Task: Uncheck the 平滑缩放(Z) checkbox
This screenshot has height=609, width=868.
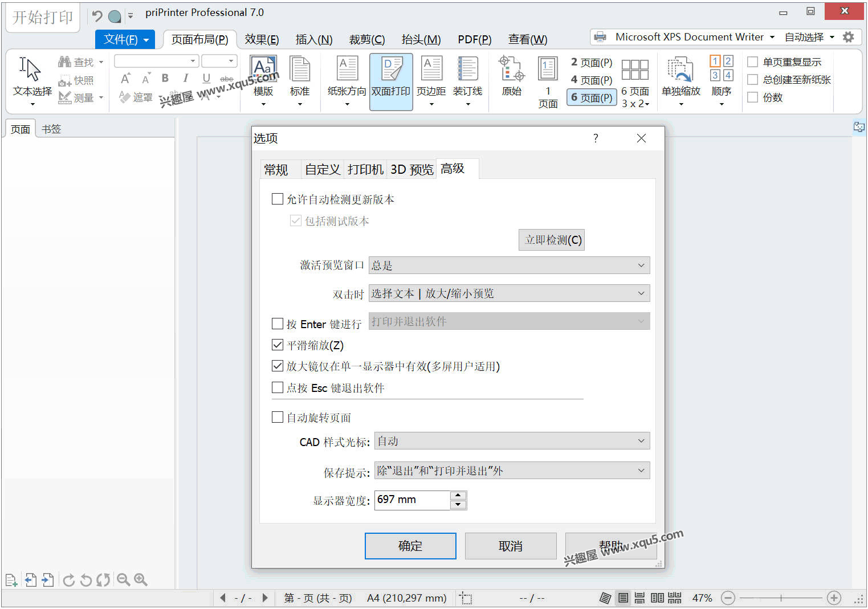Action: tap(278, 345)
